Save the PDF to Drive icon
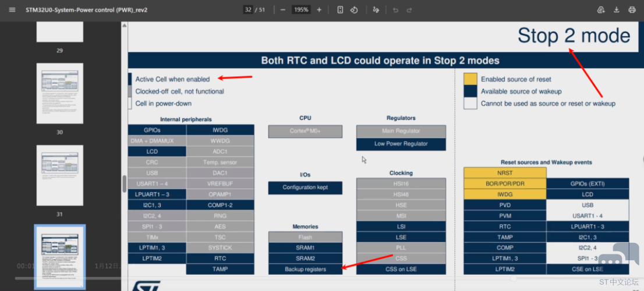Screen dimensions: 644x291 click(601, 9)
